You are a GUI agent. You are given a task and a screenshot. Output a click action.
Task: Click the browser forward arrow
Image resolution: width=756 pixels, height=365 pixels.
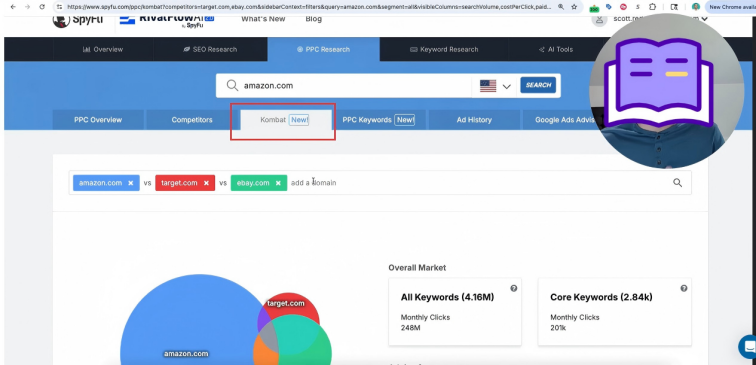pyautogui.click(x=27, y=7)
